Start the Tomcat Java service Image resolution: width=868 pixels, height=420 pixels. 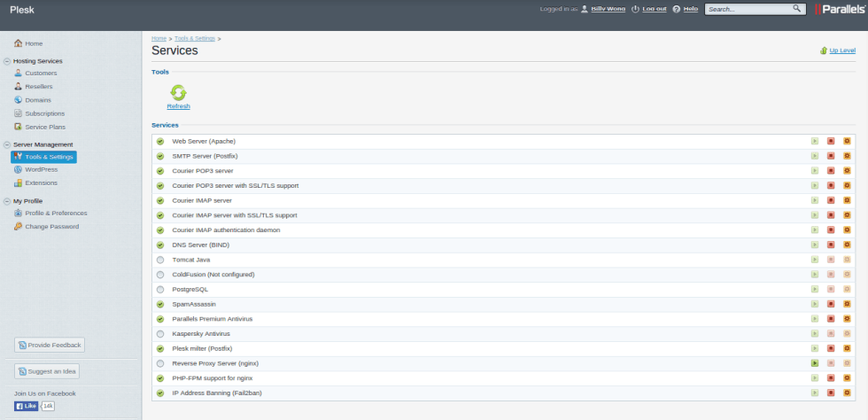[815, 260]
